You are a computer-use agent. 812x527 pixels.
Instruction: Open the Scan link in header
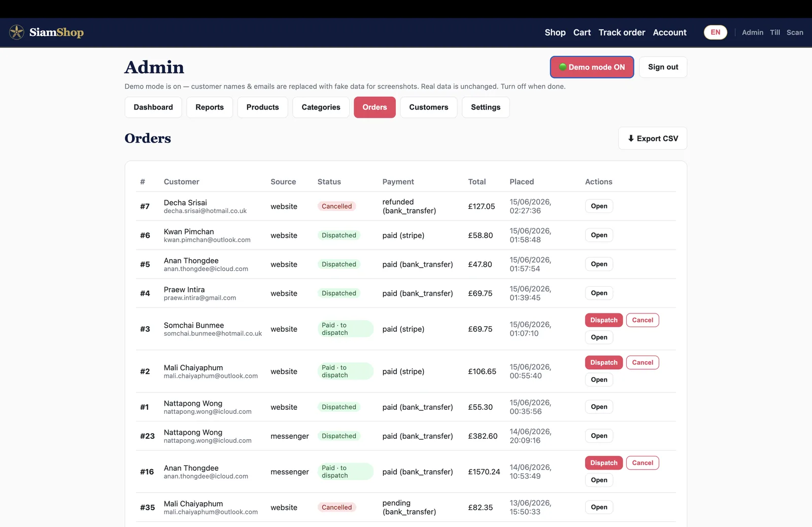pyautogui.click(x=795, y=32)
